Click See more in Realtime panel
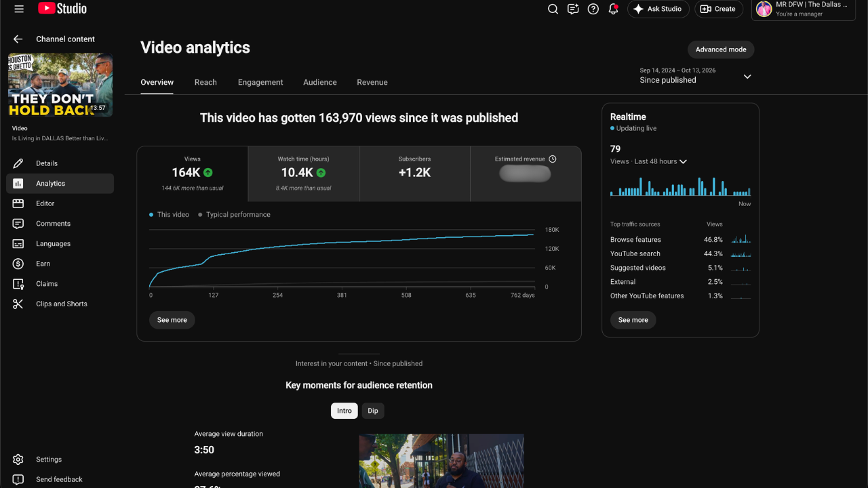 pyautogui.click(x=633, y=320)
